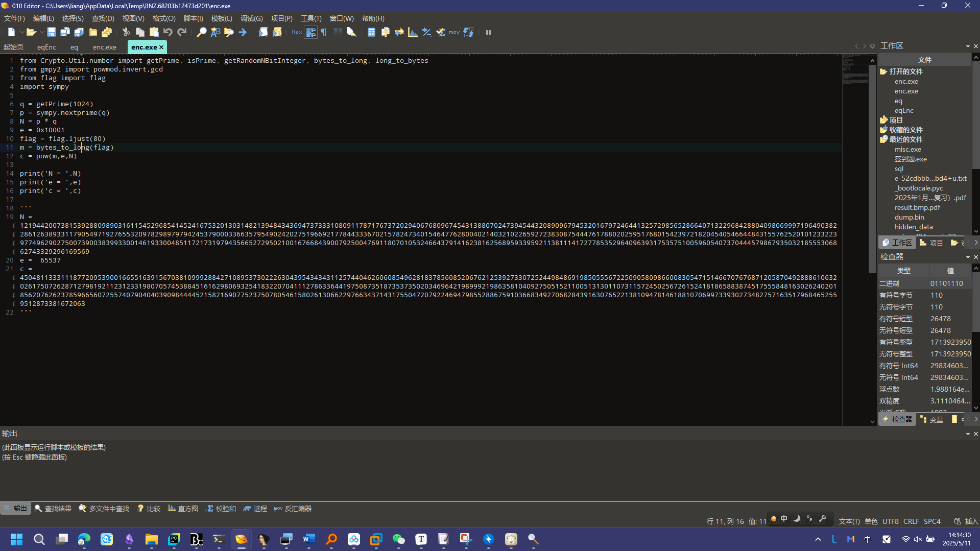Open the Calculator tool
The width and height of the screenshot is (980, 551).
(x=371, y=32)
